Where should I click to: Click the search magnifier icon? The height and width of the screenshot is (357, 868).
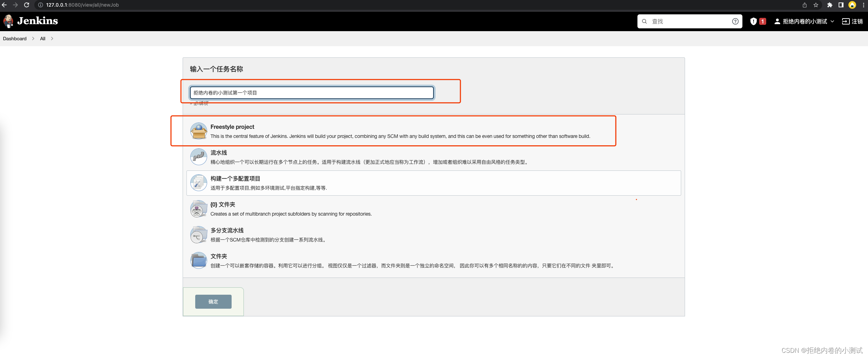click(644, 21)
